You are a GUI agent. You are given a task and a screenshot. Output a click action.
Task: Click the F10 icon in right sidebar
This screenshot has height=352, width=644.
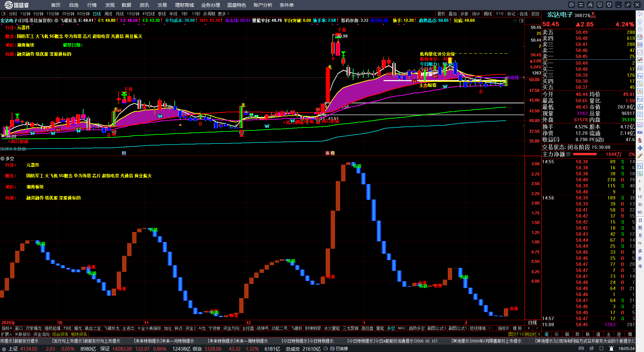pos(640,76)
